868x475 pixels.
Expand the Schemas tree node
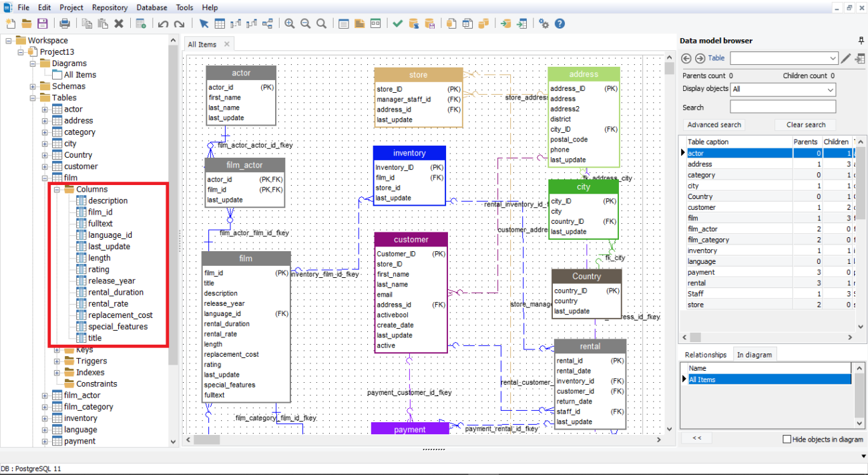33,86
